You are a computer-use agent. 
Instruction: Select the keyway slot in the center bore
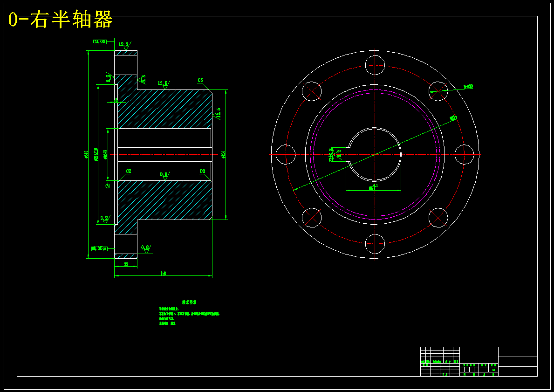click(348, 154)
